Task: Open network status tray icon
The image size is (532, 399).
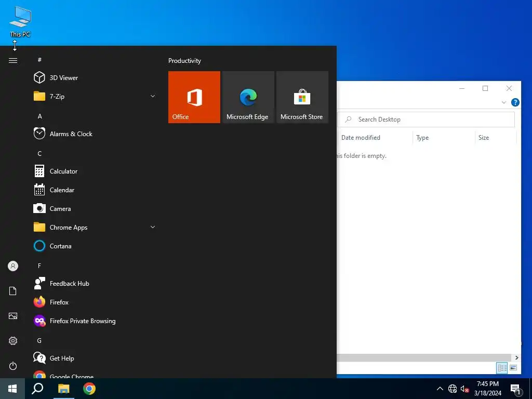Action: [x=453, y=389]
